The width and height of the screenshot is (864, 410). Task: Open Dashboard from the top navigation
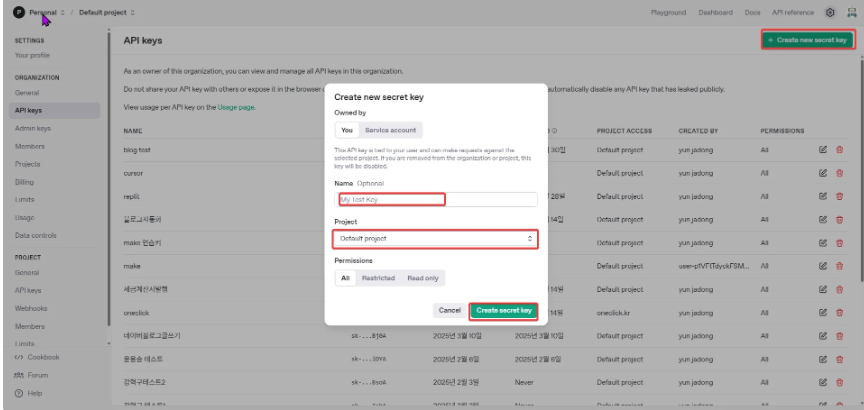tap(716, 12)
